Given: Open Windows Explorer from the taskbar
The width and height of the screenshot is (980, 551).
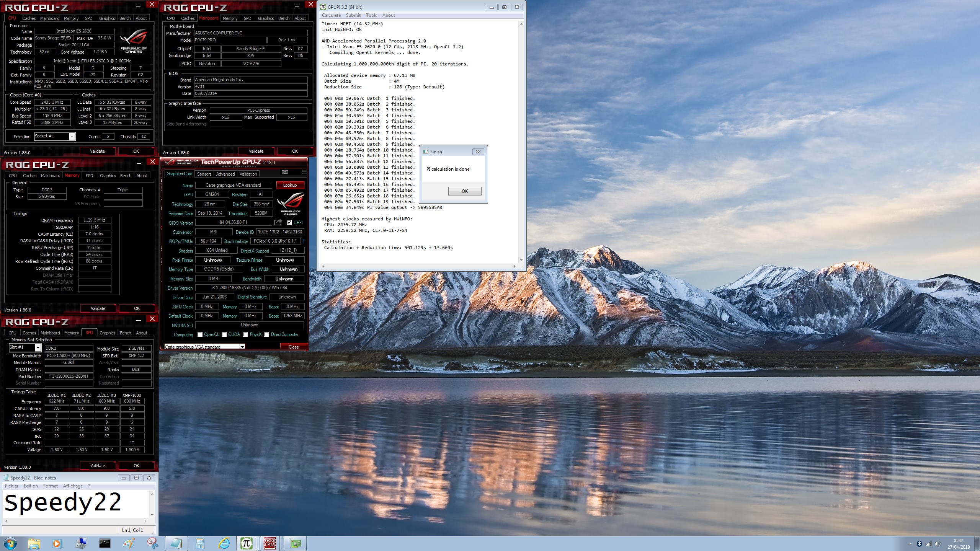Looking at the screenshot, I should pyautogui.click(x=34, y=543).
